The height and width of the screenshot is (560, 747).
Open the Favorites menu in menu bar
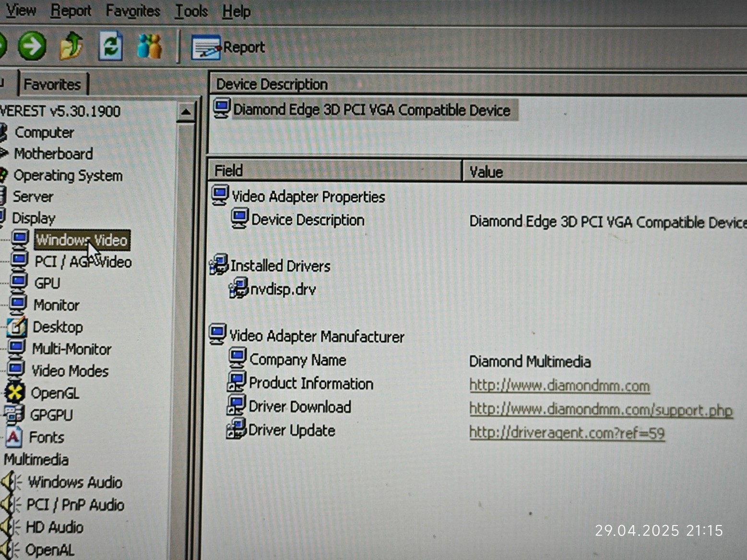pos(133,11)
